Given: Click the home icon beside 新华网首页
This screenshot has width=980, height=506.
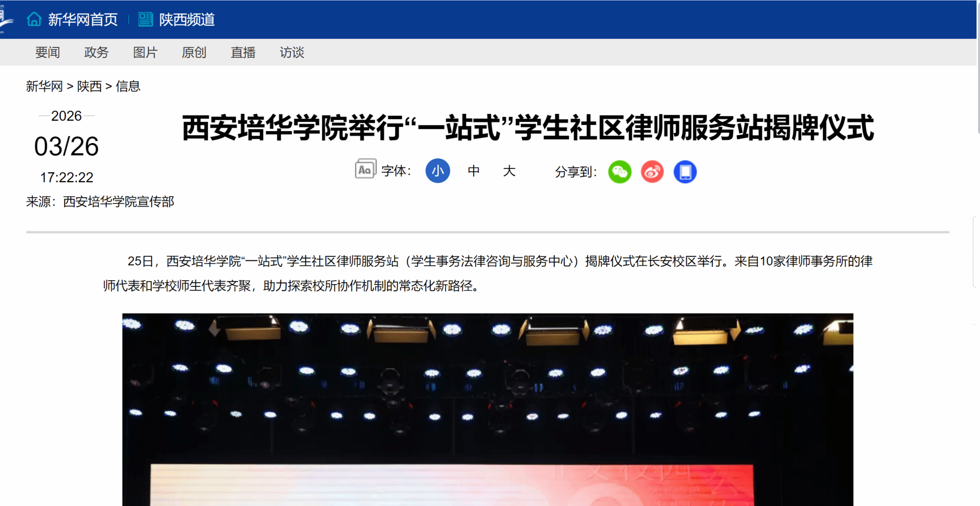Looking at the screenshot, I should coord(34,19).
